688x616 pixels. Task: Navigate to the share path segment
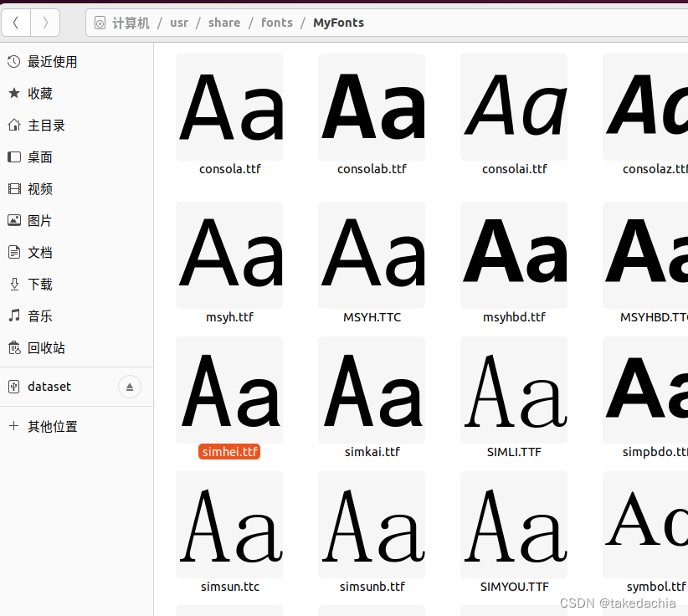(224, 23)
